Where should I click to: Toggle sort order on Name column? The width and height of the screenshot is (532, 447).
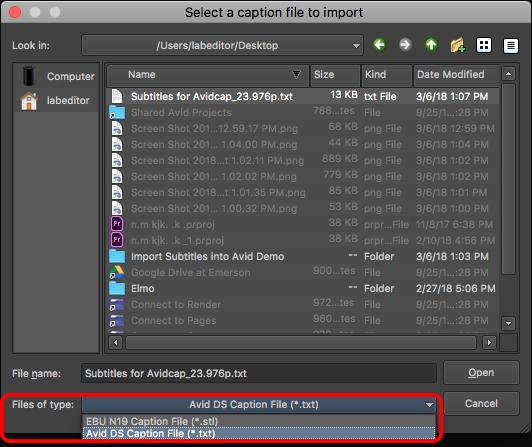[x=208, y=75]
